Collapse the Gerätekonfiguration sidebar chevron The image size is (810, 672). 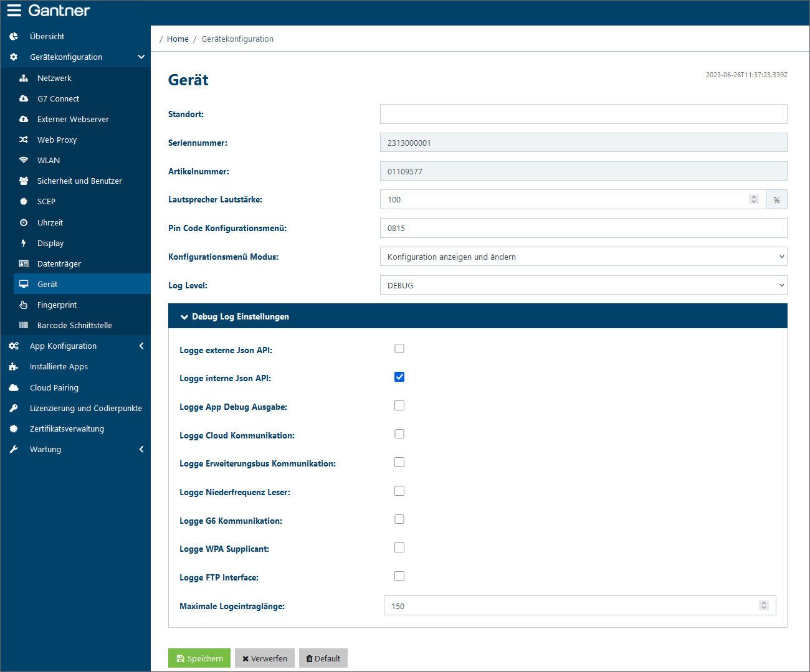tap(141, 57)
